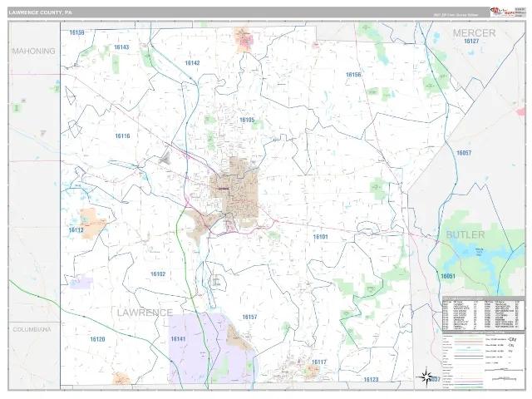Click the MERCER county name
532x399 pixels.
pos(474,33)
